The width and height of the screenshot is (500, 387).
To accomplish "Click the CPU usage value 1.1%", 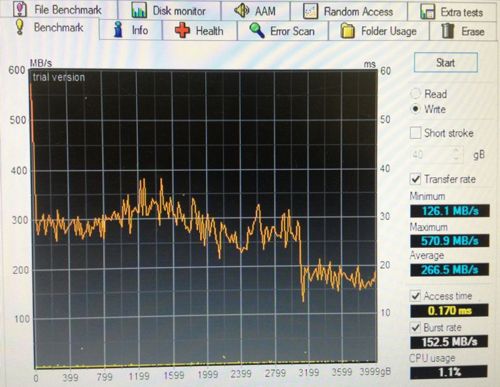I will 449,372.
